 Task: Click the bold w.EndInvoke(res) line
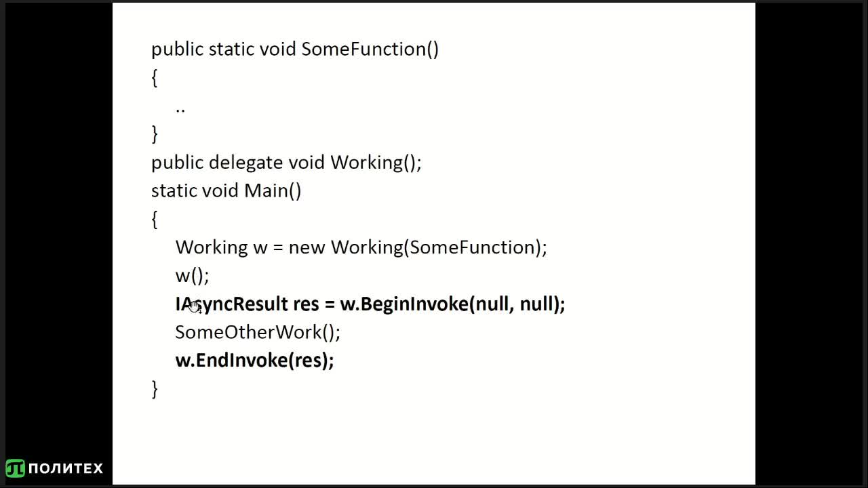(254, 360)
